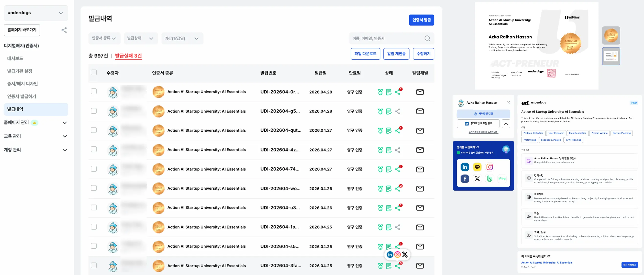Click the share icon beside 홈페이지 바로가기

tap(64, 30)
